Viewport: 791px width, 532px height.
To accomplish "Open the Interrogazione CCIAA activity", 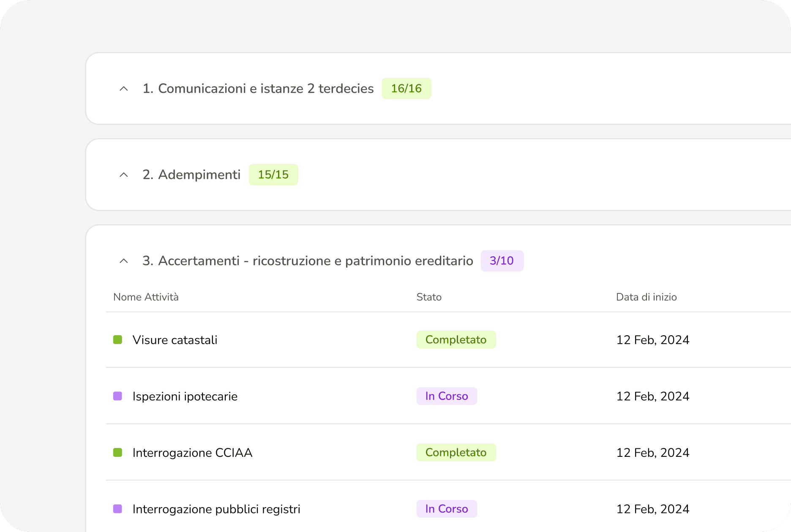I will point(192,453).
